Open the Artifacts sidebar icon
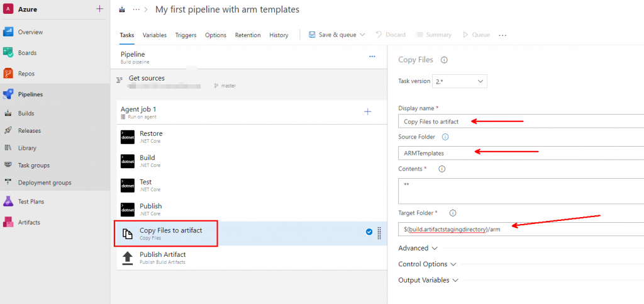644x304 pixels. pos(8,222)
